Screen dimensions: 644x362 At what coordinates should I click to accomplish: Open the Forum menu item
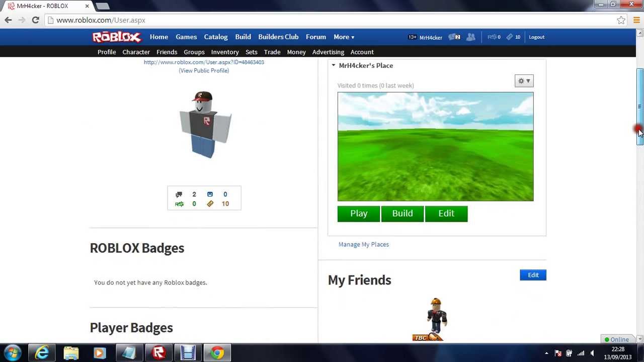316,37
